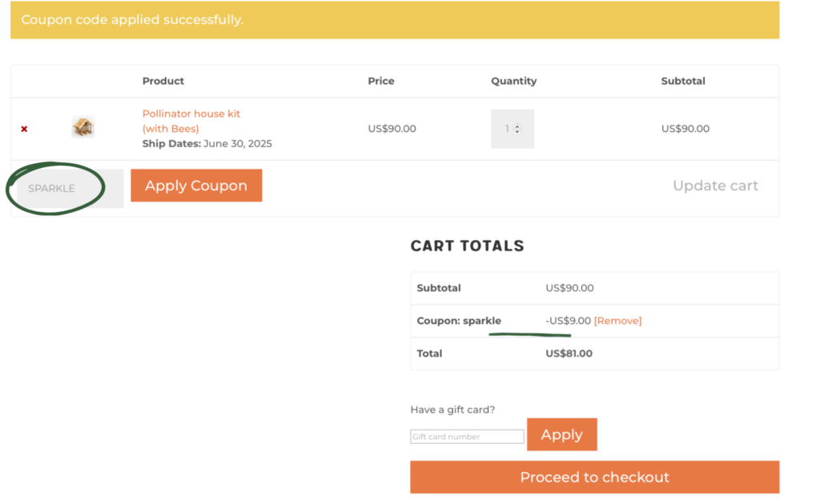This screenshot has width=820, height=504.
Task: Click the -US$9.00 discount amount
Action: click(x=568, y=321)
